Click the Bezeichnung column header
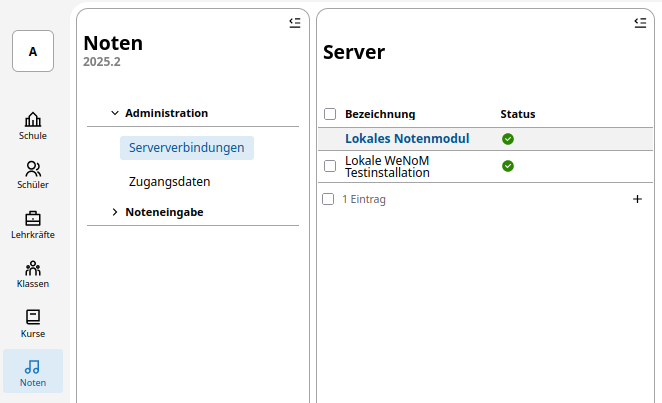This screenshot has width=662, height=403. tap(380, 114)
